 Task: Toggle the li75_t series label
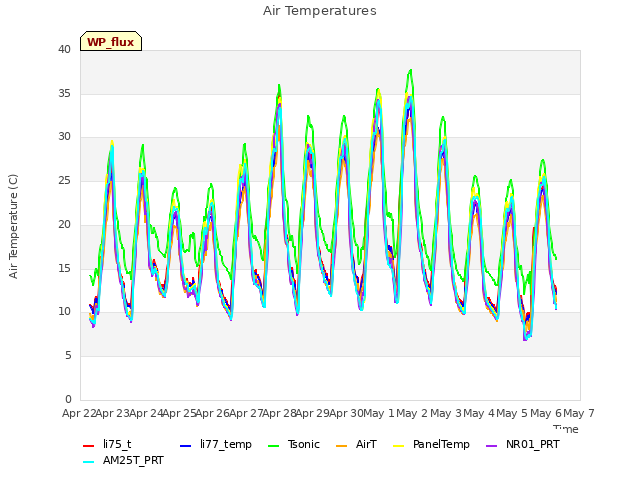click(117, 444)
